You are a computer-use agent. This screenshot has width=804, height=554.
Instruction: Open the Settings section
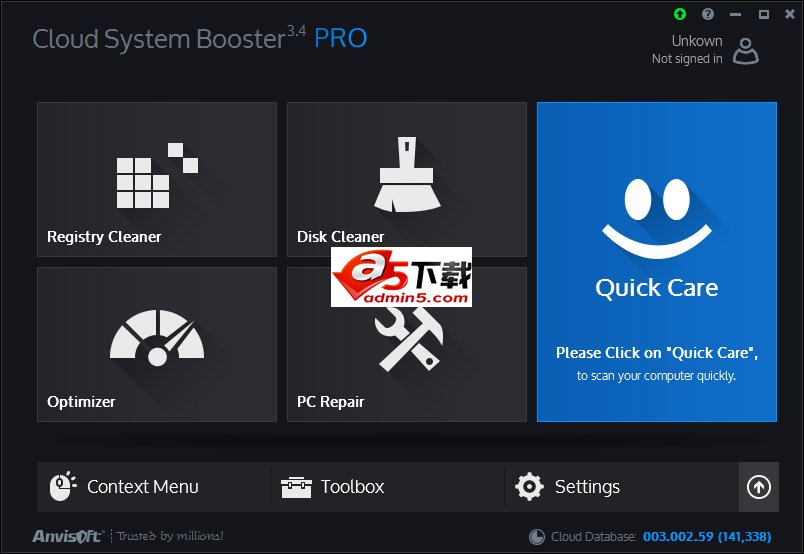(621, 487)
